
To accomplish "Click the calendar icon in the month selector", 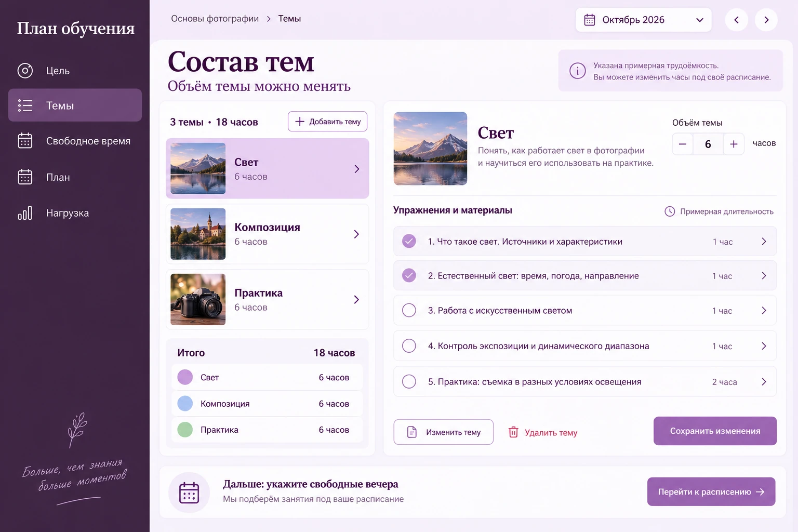I will pos(590,20).
